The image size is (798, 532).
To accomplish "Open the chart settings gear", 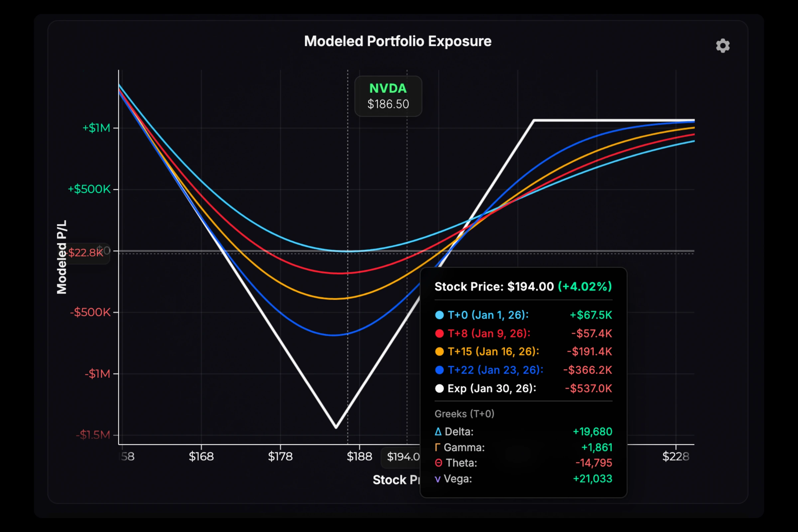I will (723, 46).
